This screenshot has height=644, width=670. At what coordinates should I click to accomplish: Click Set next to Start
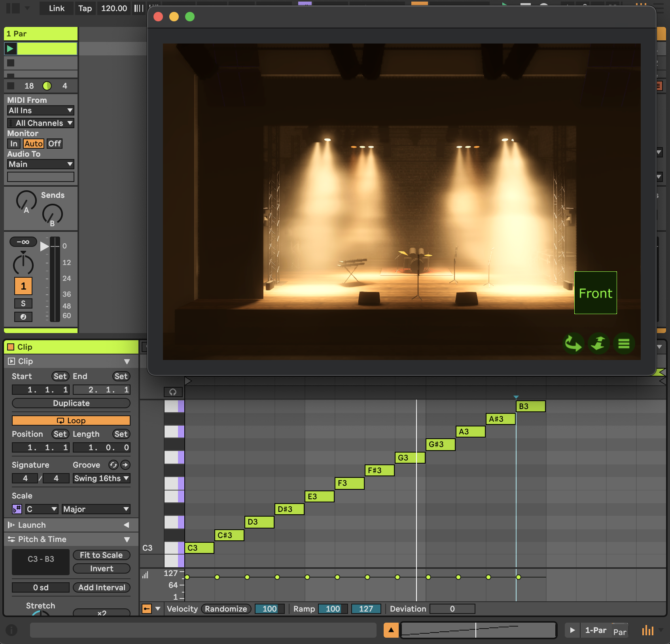tap(60, 376)
